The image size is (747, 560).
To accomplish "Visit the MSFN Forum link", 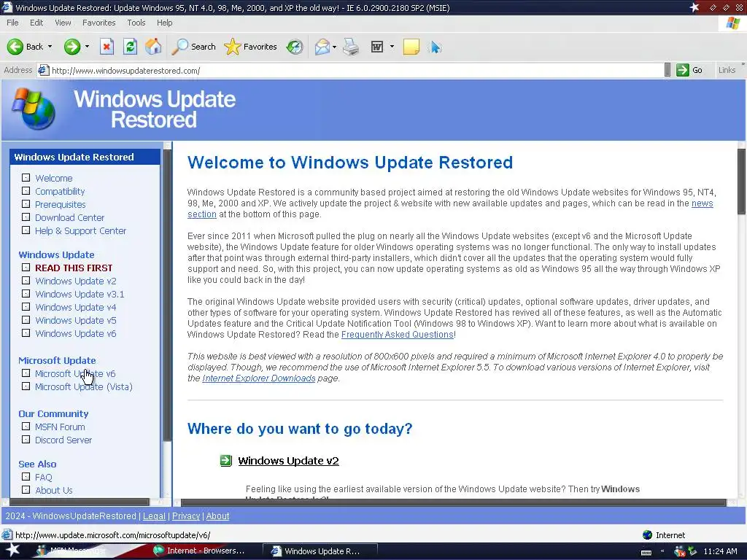I will pyautogui.click(x=60, y=427).
